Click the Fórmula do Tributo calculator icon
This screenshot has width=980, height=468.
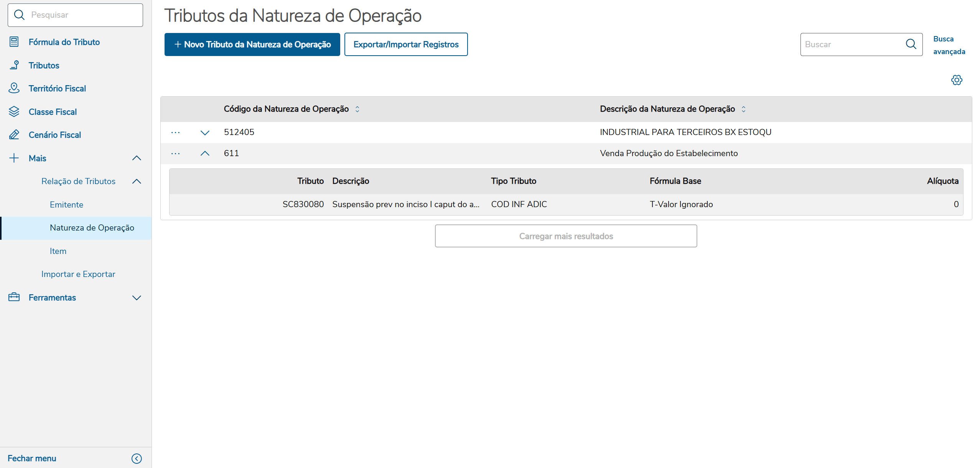[14, 42]
